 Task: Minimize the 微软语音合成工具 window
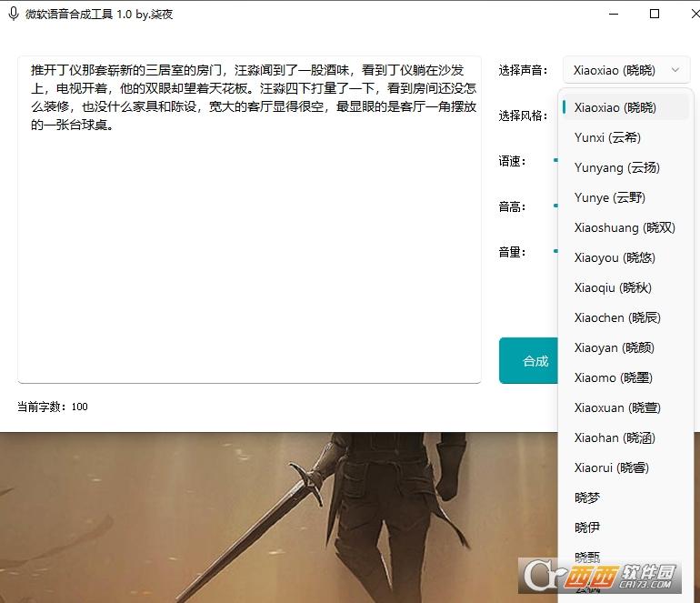pos(614,14)
